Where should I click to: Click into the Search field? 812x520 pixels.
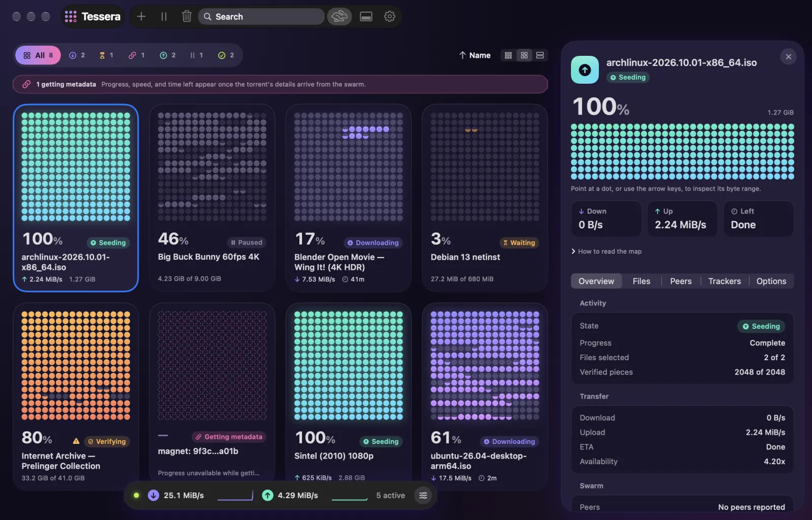click(x=261, y=17)
